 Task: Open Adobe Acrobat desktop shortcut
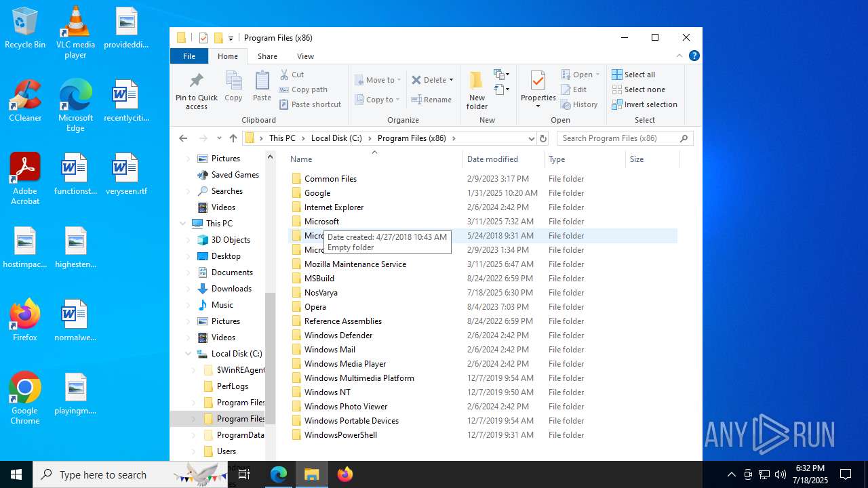25,179
